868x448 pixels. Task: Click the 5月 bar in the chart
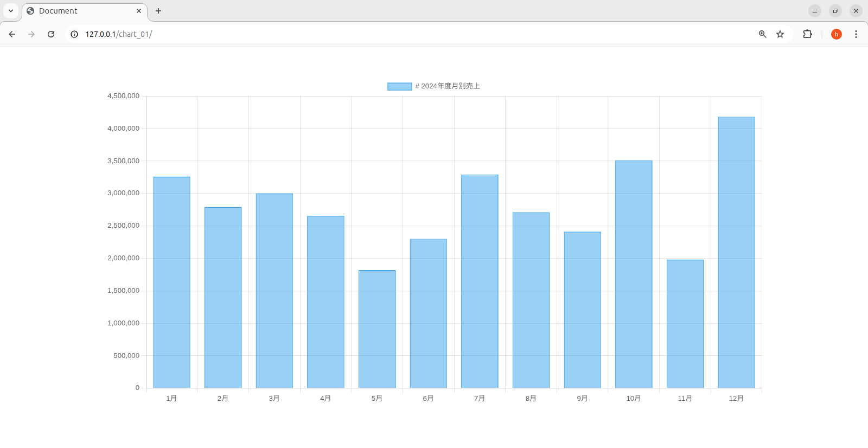pyautogui.click(x=377, y=329)
